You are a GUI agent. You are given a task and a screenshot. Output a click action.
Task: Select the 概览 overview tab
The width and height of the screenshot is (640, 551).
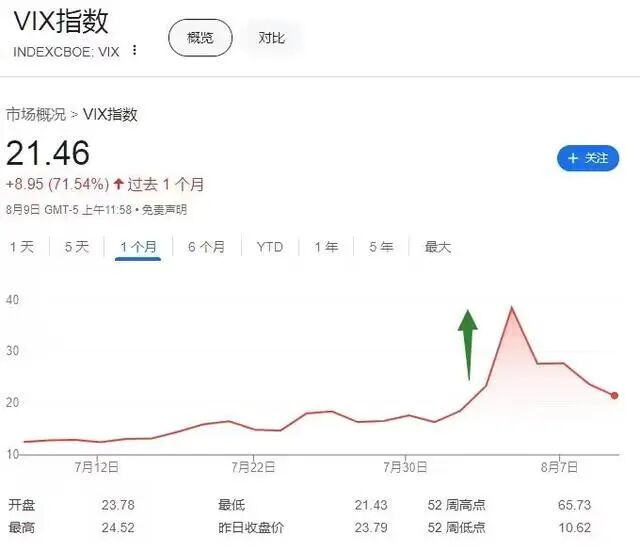(x=200, y=38)
